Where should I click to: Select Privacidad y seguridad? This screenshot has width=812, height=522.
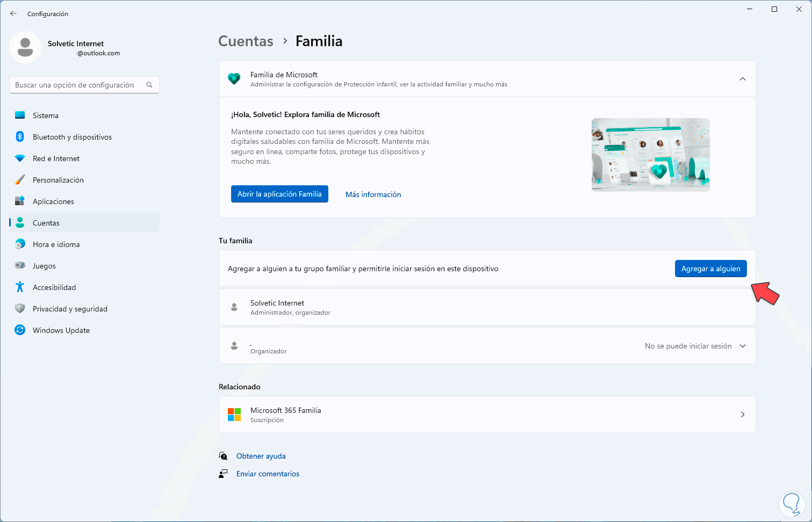[x=84, y=309]
